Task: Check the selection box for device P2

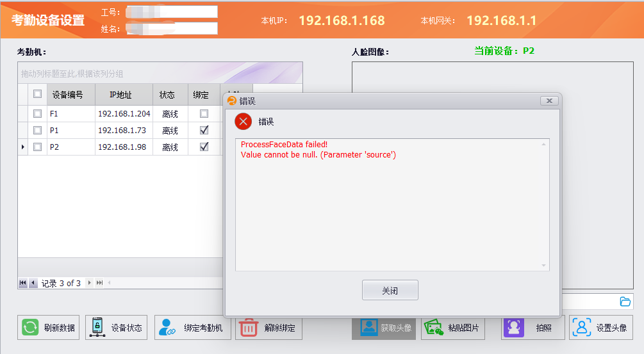Action: tap(37, 147)
